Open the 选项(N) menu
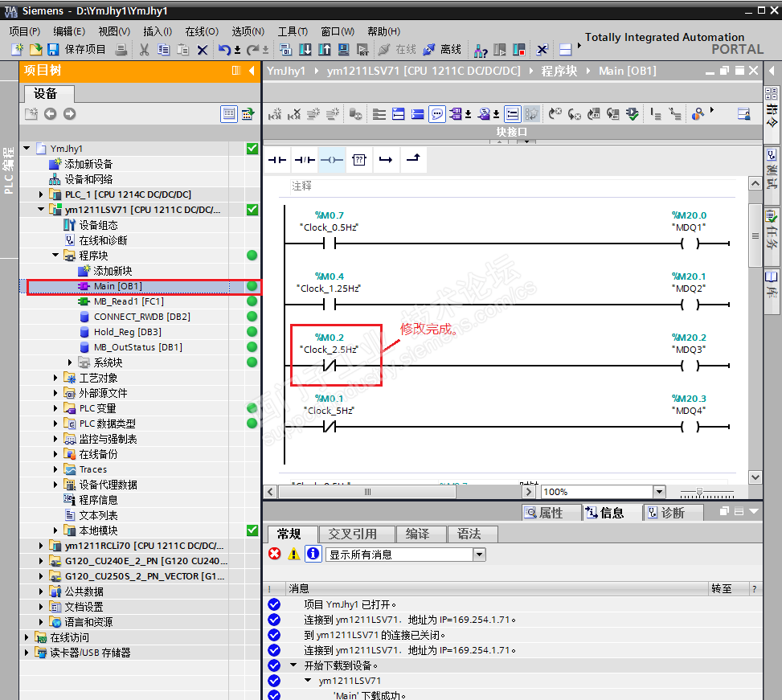The width and height of the screenshot is (782, 700). click(248, 31)
